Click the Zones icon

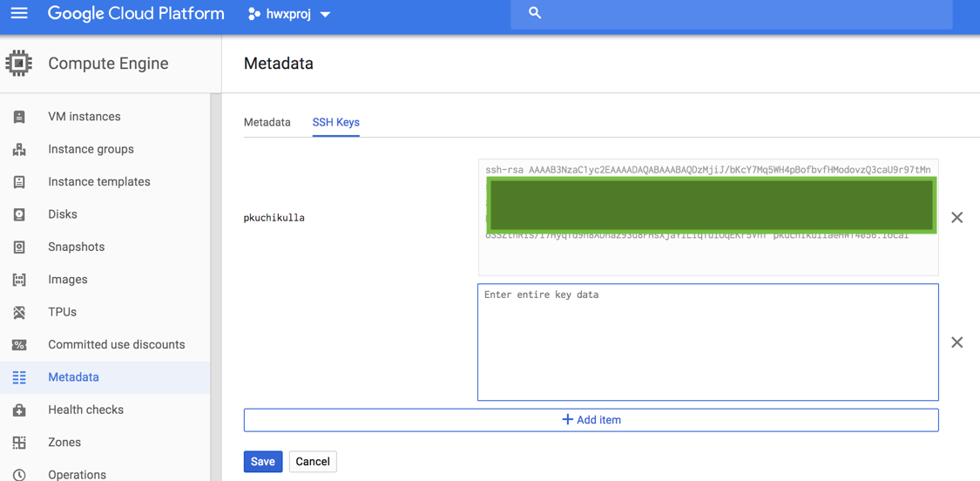(19, 443)
